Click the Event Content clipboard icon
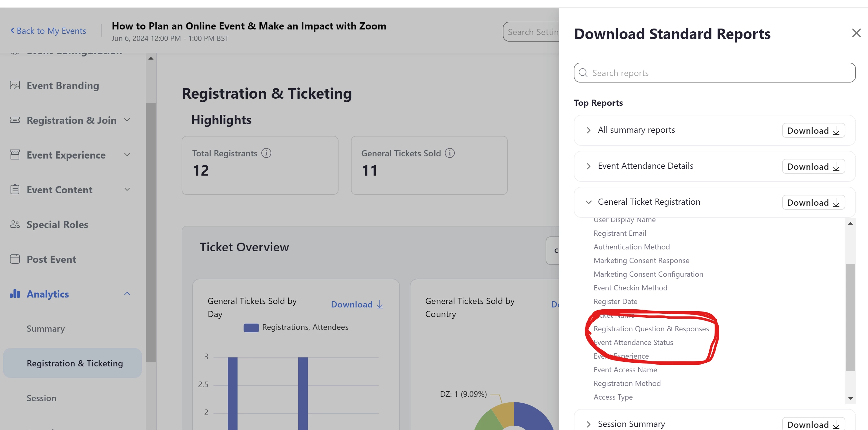The width and height of the screenshot is (868, 430). point(15,190)
